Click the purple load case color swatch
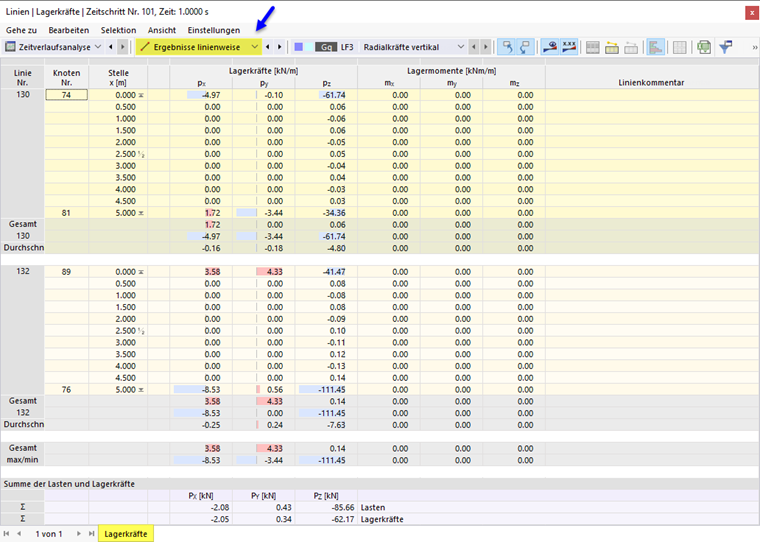The width and height of the screenshot is (760, 542). click(298, 47)
